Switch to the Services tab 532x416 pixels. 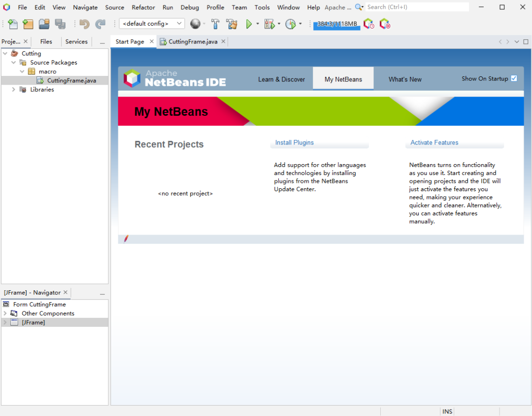[76, 41]
